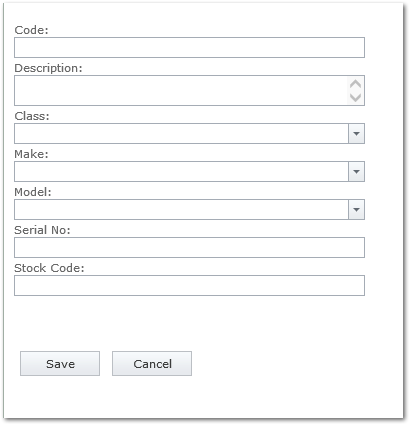Click inside the Make combo box field
The height and width of the screenshot is (426, 411).
point(181,171)
